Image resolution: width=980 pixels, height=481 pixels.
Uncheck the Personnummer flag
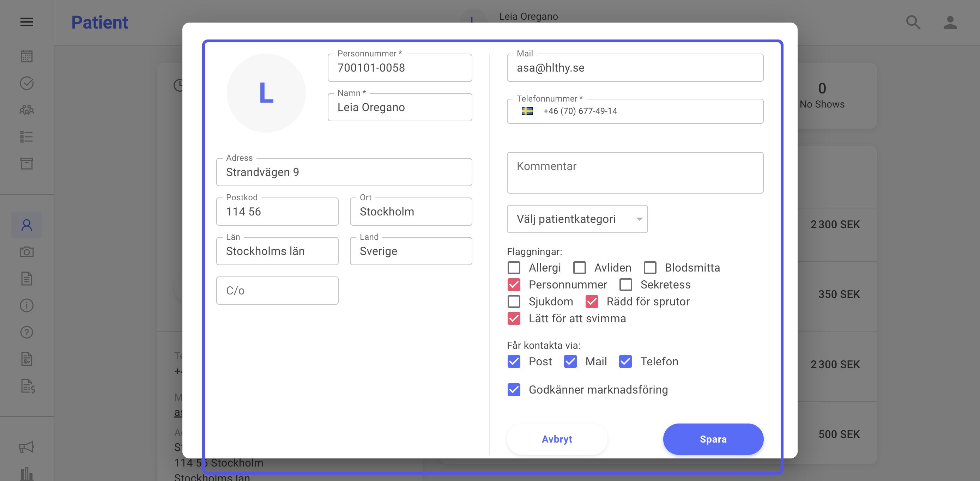[514, 285]
